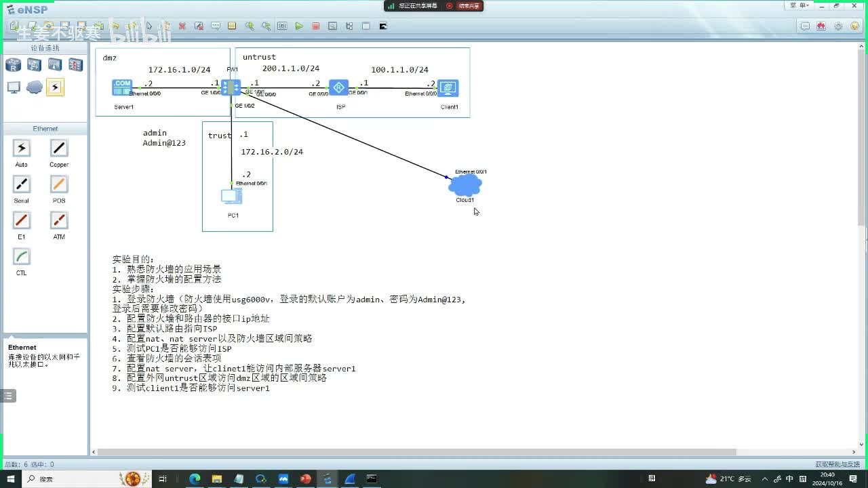Click the red stop devices icon

coord(315,26)
